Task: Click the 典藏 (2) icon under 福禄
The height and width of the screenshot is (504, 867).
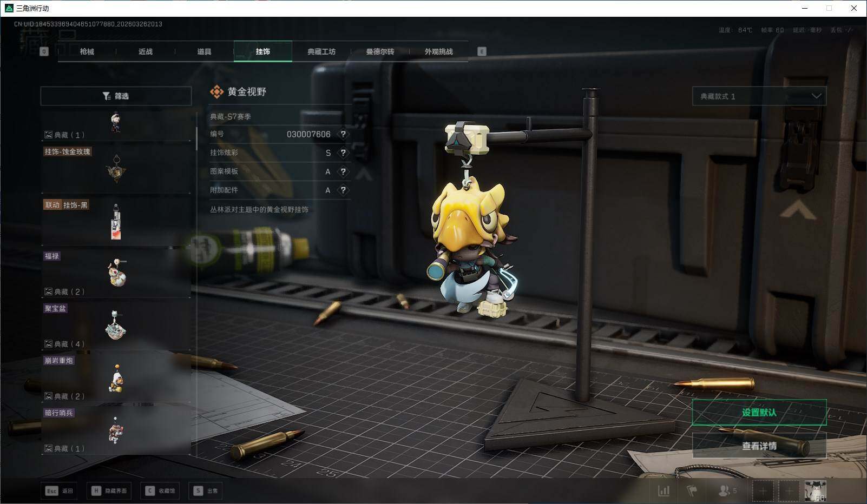Action: click(x=48, y=291)
